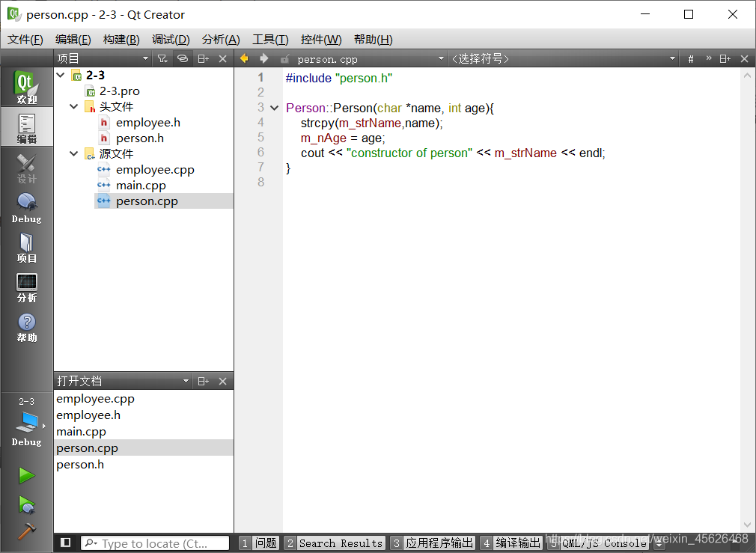Show more editor toolbar items chevron
Screen dimensions: 756x553
709,58
